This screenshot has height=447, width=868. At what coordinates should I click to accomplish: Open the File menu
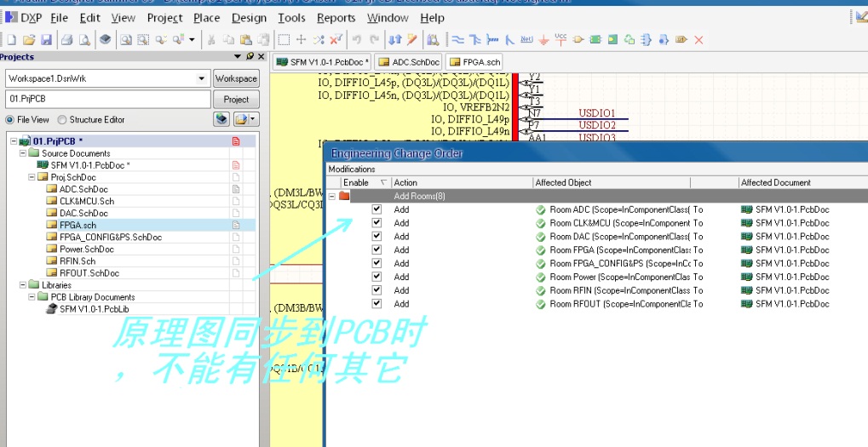[x=60, y=18]
